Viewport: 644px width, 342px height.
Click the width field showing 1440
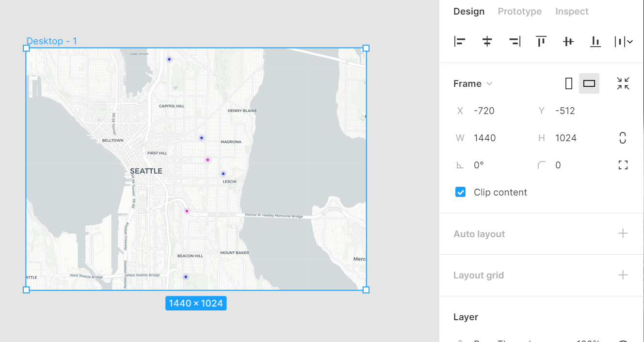[x=485, y=138]
